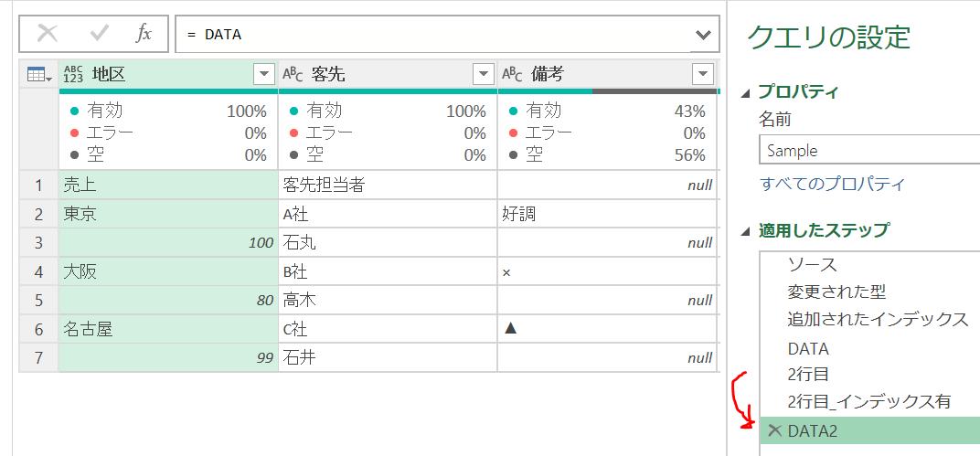Click the ABC type icon for 備考 column
The width and height of the screenshot is (980, 456).
pyautogui.click(x=513, y=75)
